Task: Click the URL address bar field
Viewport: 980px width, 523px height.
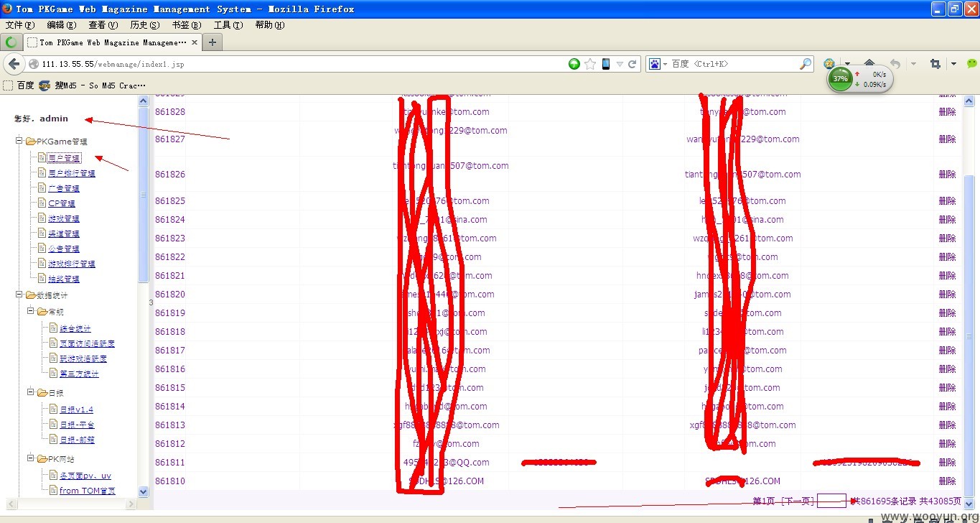Action: 302,64
